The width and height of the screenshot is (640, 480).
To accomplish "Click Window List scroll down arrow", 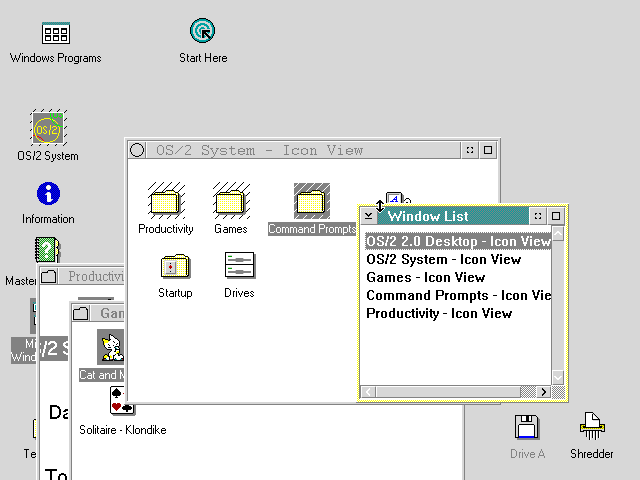I will pyautogui.click(x=558, y=377).
